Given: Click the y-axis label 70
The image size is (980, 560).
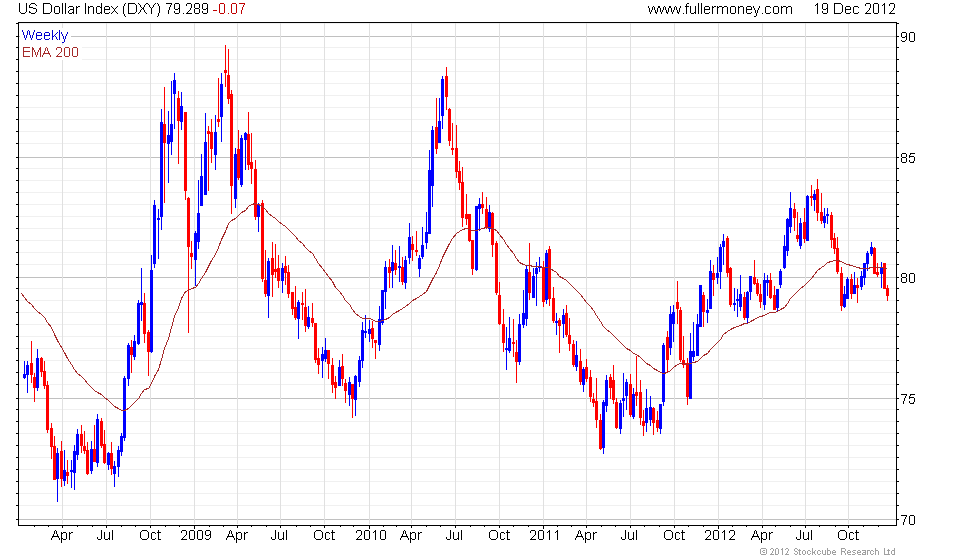Looking at the screenshot, I should click(908, 520).
